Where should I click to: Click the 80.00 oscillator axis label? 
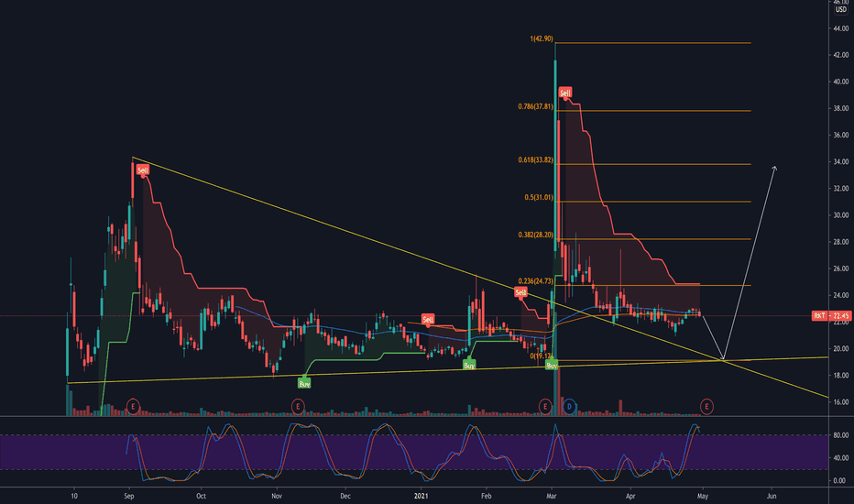point(839,435)
